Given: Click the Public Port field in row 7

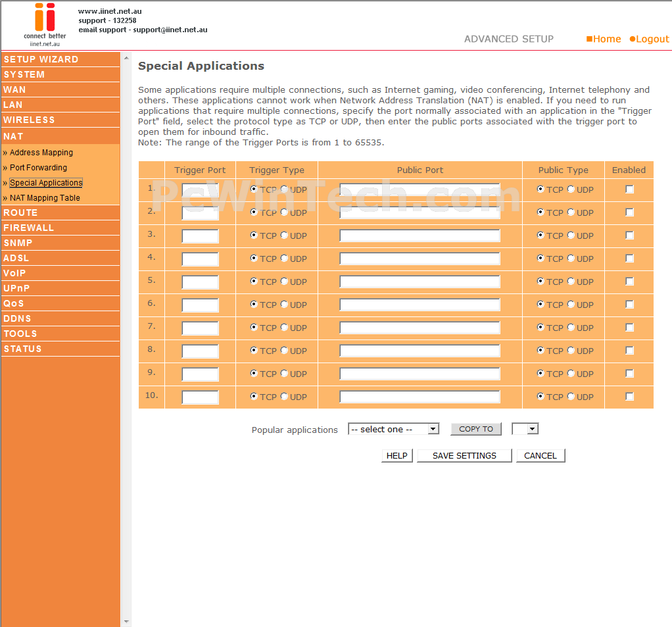Looking at the screenshot, I should (x=420, y=328).
